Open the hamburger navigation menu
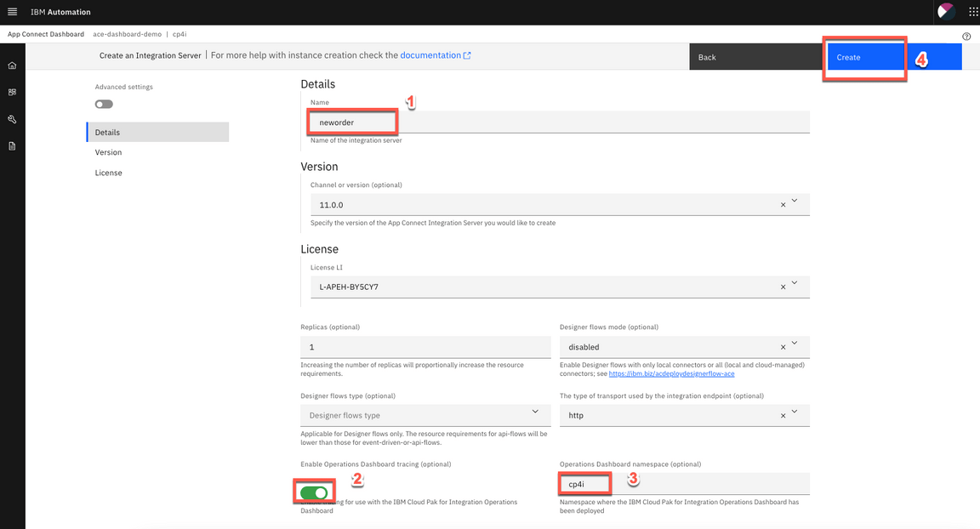This screenshot has height=529, width=980. pyautogui.click(x=12, y=12)
